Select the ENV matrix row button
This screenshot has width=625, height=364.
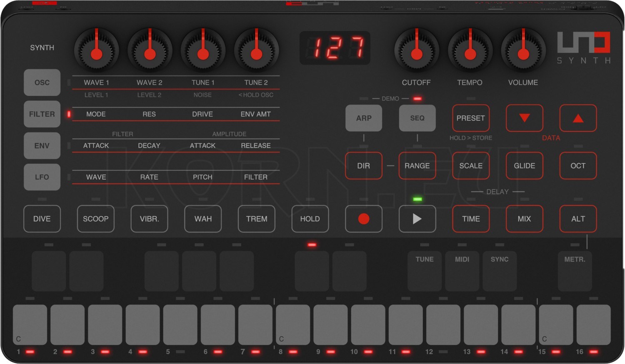42,146
